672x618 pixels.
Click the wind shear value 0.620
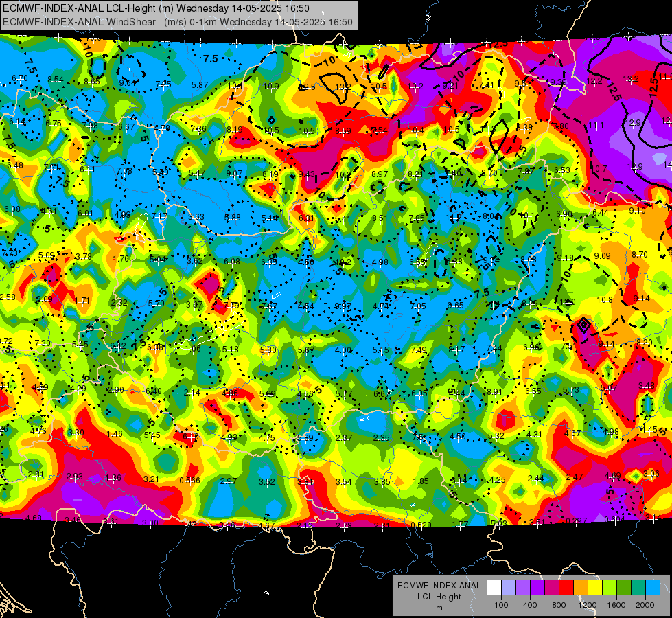pyautogui.click(x=421, y=525)
